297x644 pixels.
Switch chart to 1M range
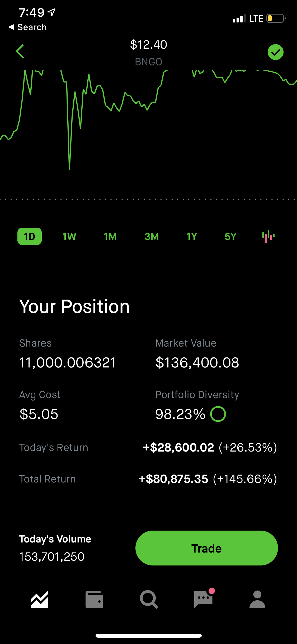pos(110,236)
